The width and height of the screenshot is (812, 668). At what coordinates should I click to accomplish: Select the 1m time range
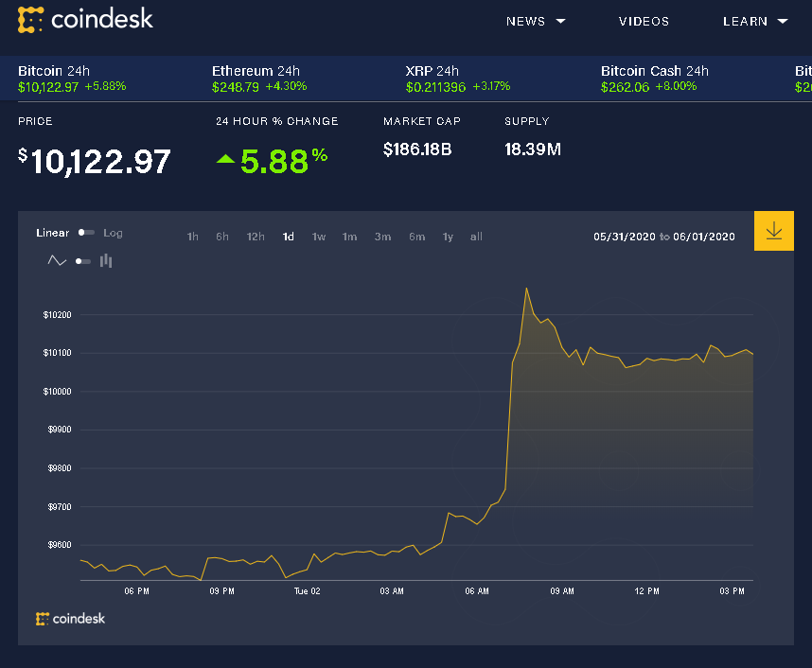click(x=349, y=237)
